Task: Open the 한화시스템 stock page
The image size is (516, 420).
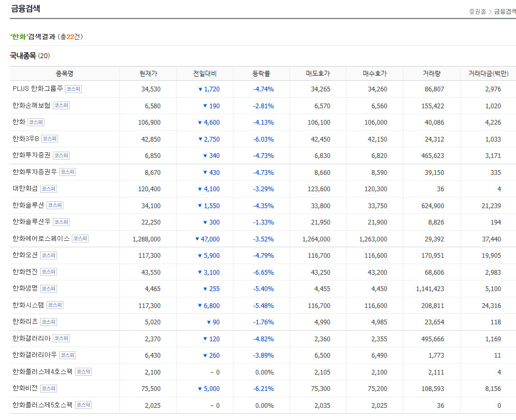Action: (29, 305)
